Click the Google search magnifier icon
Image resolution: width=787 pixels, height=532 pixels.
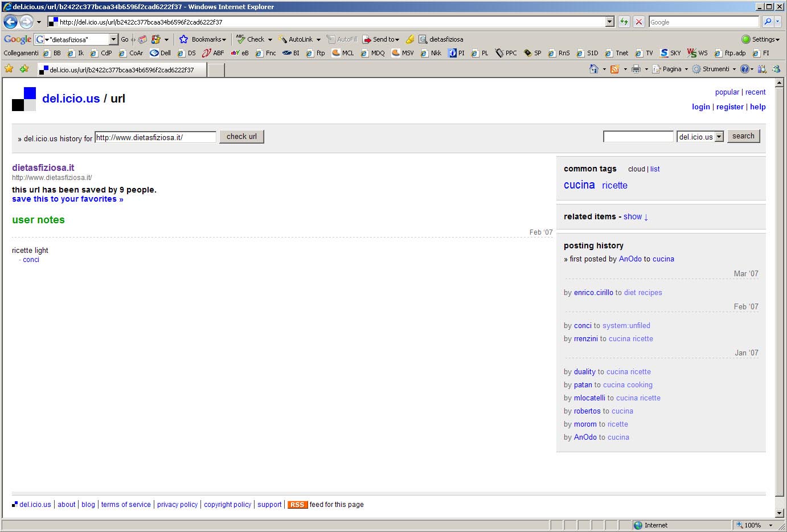click(768, 22)
